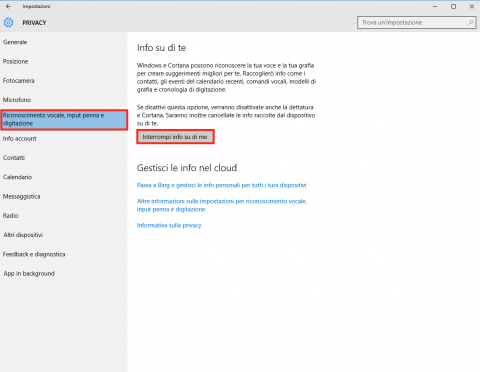
Task: Open the Info account section
Action: [x=19, y=139]
